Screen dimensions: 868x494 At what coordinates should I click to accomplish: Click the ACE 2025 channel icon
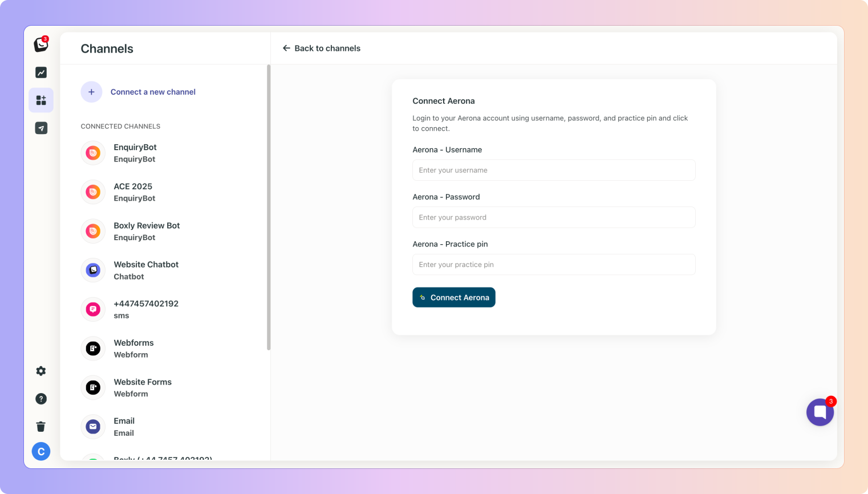coord(93,192)
